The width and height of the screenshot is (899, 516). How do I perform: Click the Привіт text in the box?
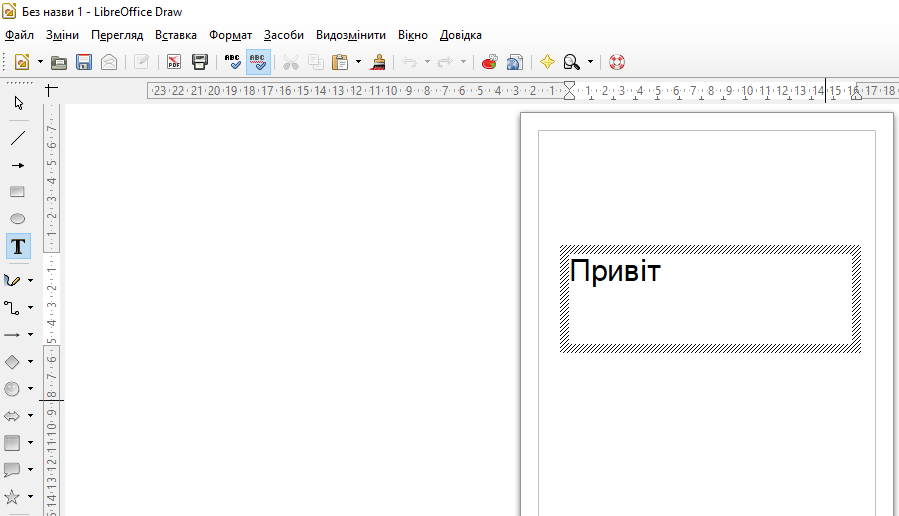coord(615,272)
